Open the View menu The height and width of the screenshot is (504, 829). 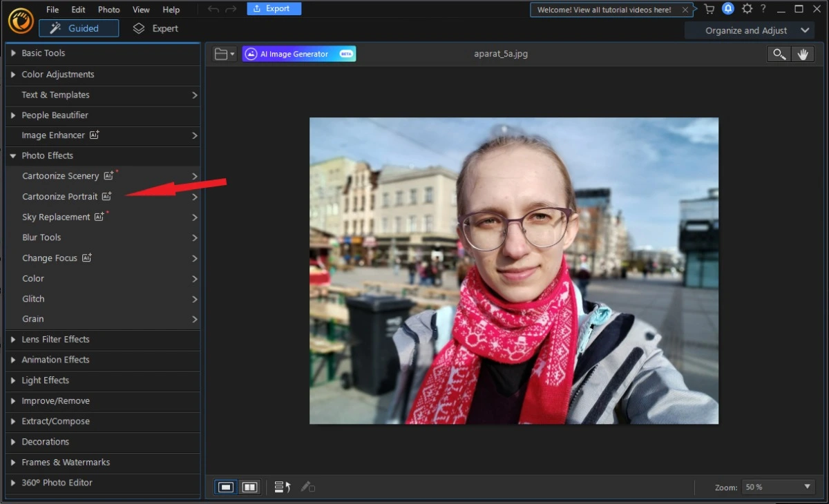click(141, 10)
